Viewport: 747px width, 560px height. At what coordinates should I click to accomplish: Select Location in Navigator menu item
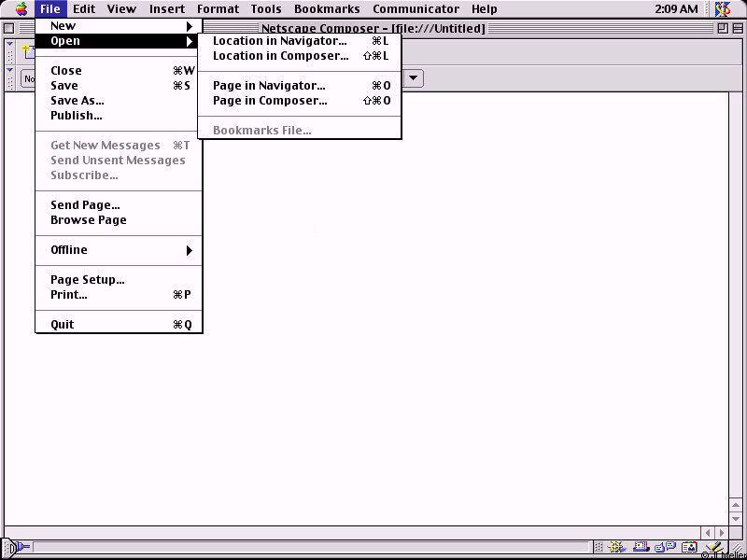pos(279,41)
